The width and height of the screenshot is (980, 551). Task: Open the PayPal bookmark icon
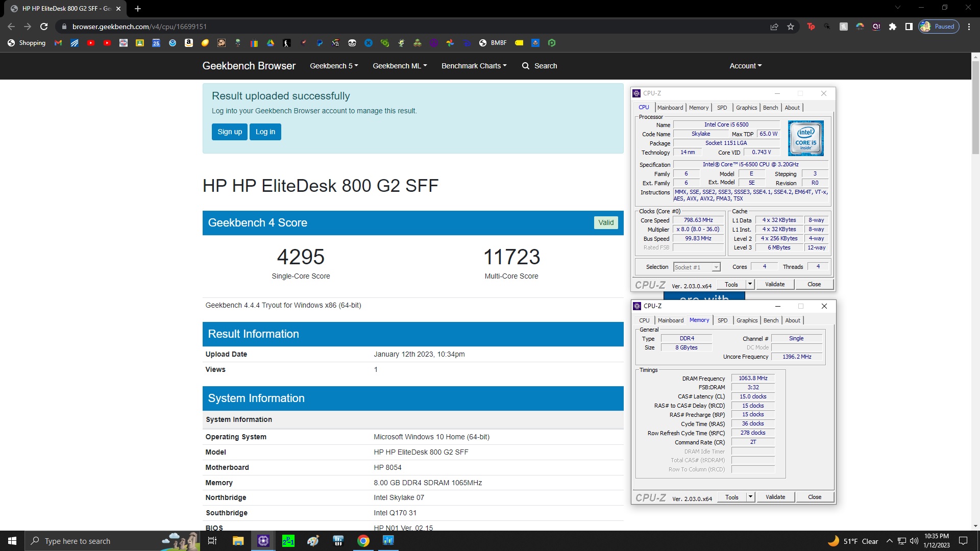point(320,43)
